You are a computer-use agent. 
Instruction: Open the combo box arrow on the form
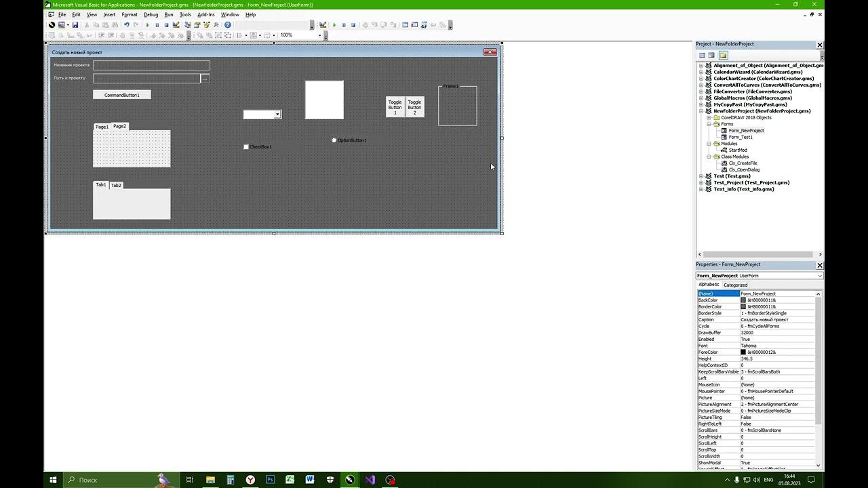coord(277,115)
